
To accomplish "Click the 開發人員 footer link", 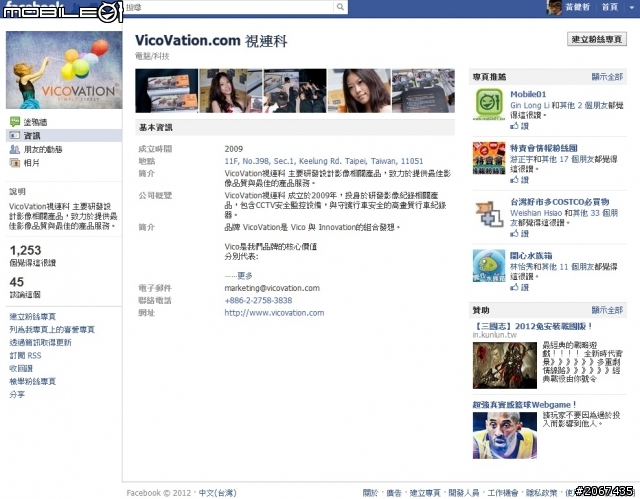I will pyautogui.click(x=464, y=493).
